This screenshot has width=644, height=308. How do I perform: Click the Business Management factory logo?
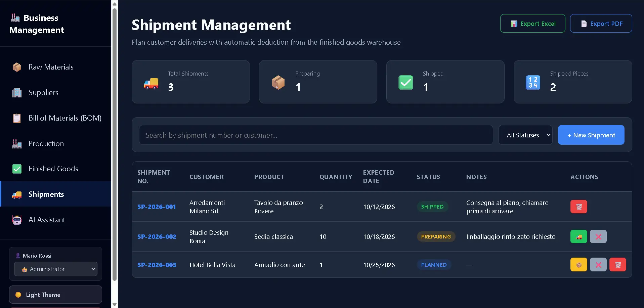[x=15, y=18]
